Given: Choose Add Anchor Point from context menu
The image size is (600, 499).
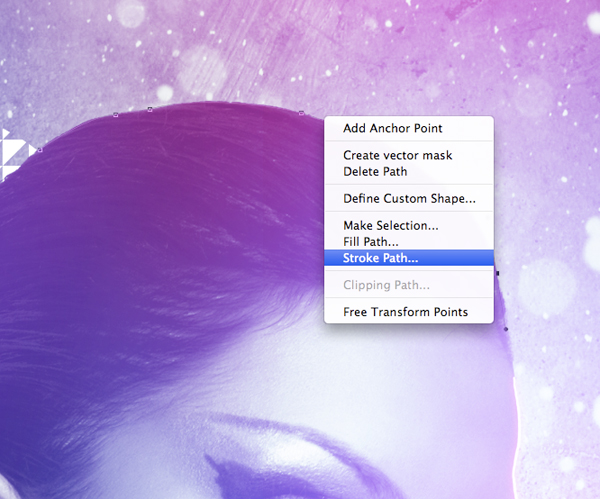Looking at the screenshot, I should [x=392, y=128].
